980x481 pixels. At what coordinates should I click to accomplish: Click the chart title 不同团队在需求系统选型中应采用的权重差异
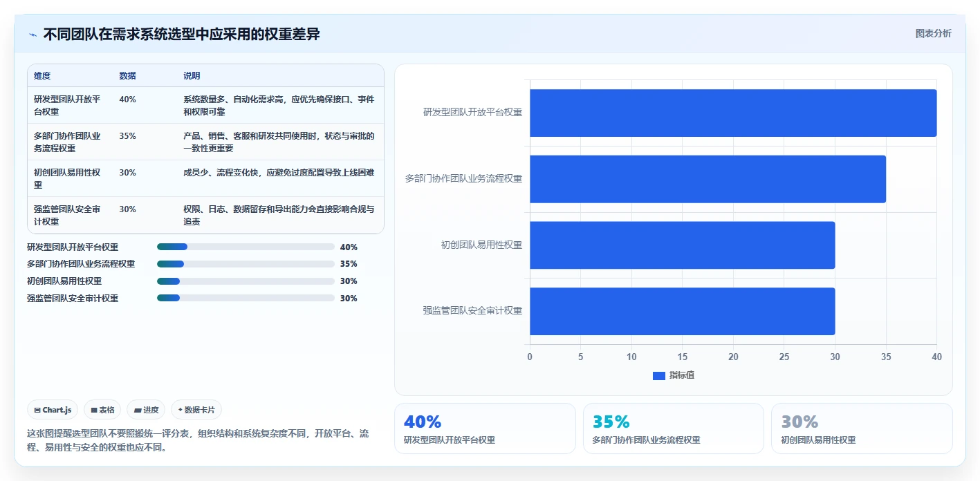coord(182,35)
